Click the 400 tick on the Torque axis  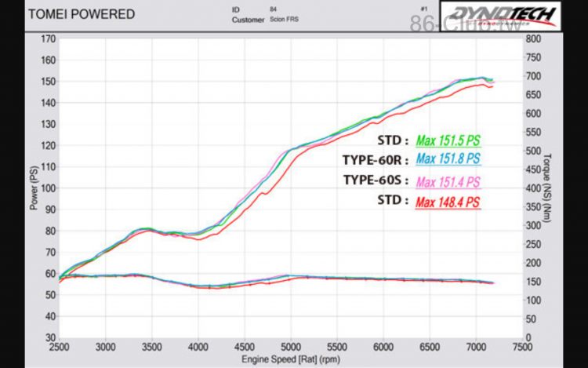click(533, 188)
